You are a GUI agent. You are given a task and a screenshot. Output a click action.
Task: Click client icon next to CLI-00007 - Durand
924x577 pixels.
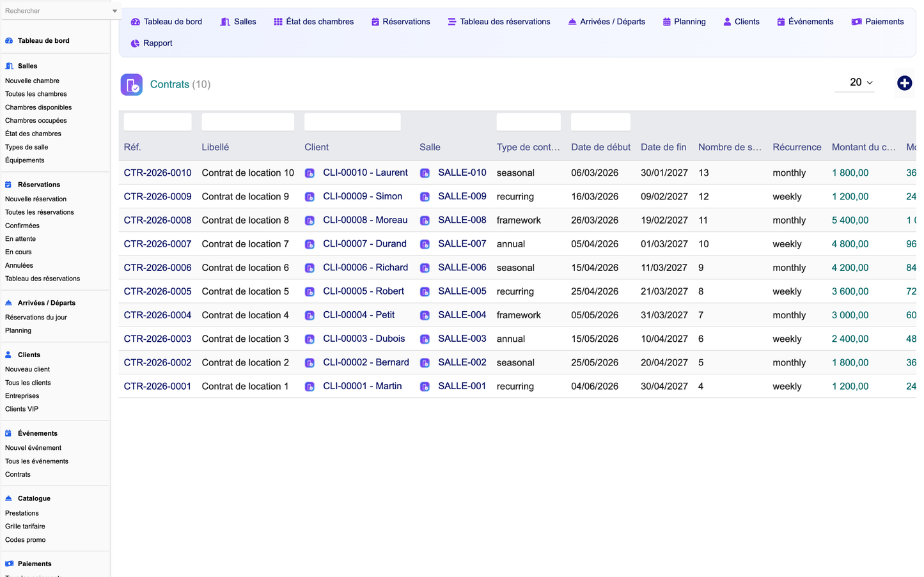(x=309, y=244)
